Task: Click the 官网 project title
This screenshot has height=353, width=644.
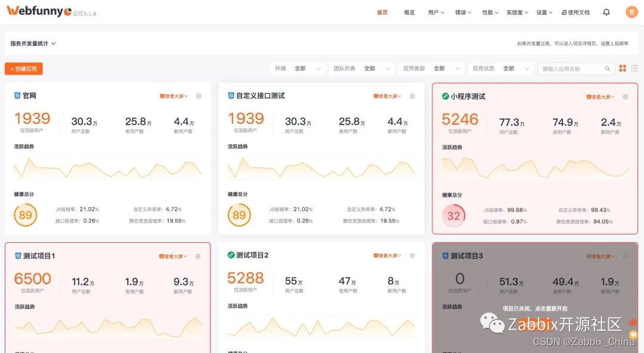Action: coord(30,96)
